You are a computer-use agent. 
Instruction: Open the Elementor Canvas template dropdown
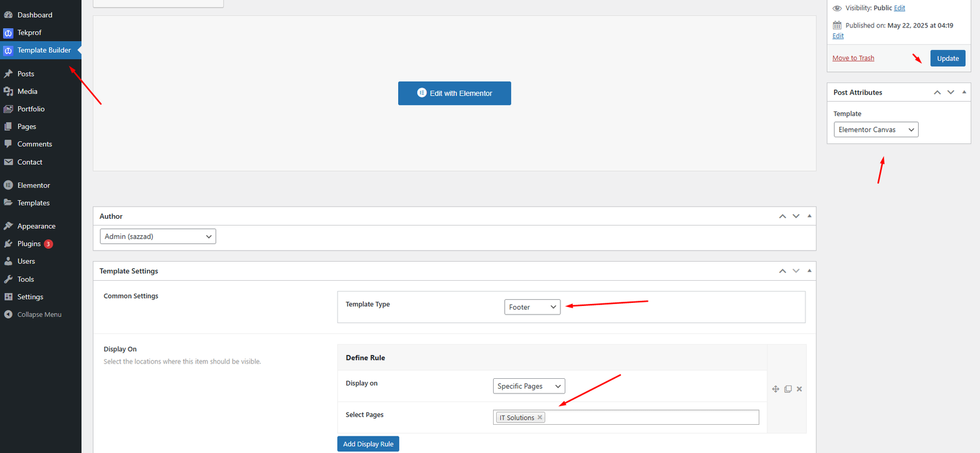point(875,130)
